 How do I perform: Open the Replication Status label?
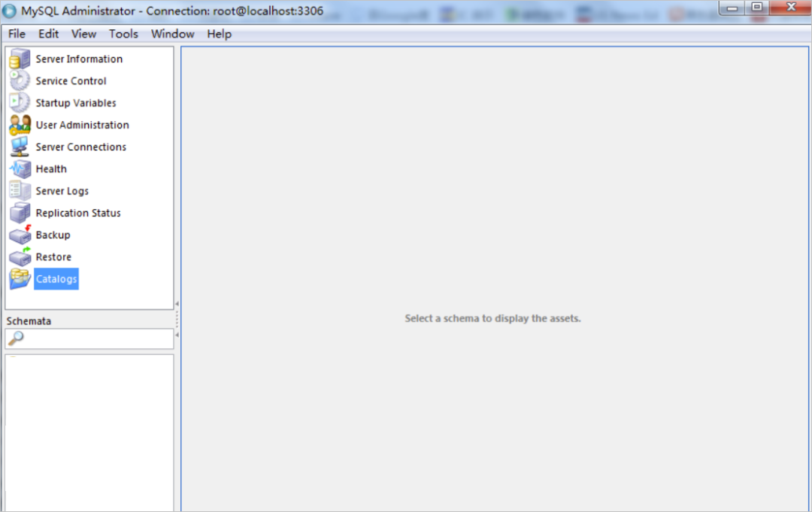click(x=78, y=213)
